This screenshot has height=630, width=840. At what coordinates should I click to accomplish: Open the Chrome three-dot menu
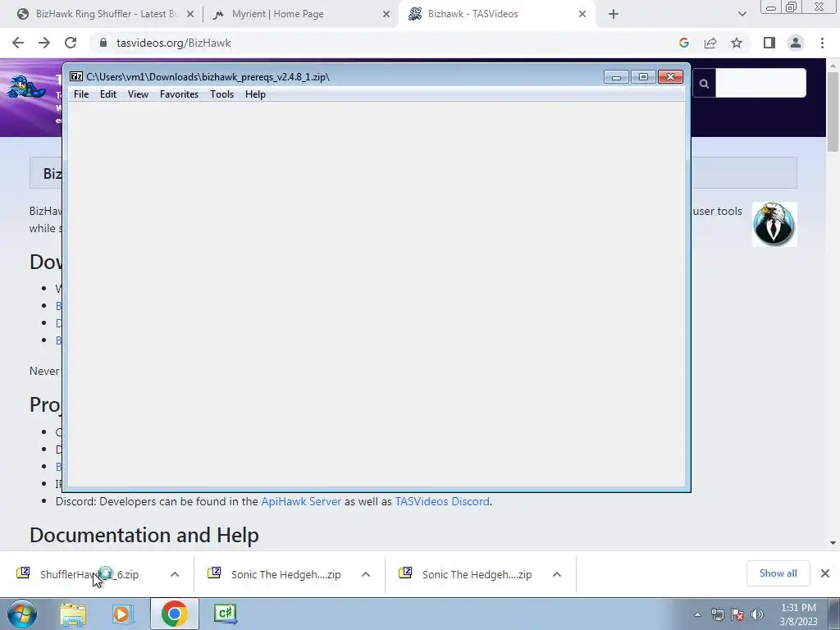pos(822,43)
